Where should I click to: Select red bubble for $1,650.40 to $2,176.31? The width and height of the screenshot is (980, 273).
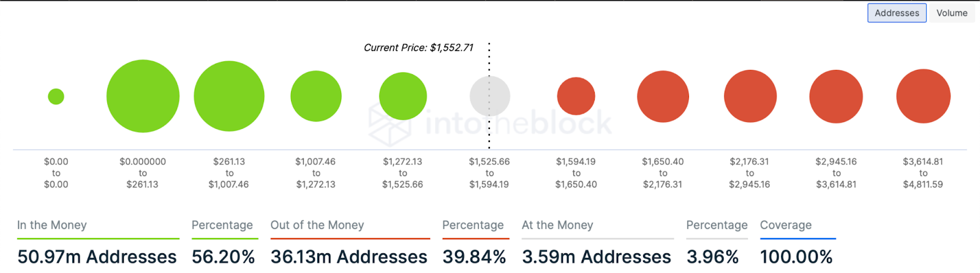663,96
